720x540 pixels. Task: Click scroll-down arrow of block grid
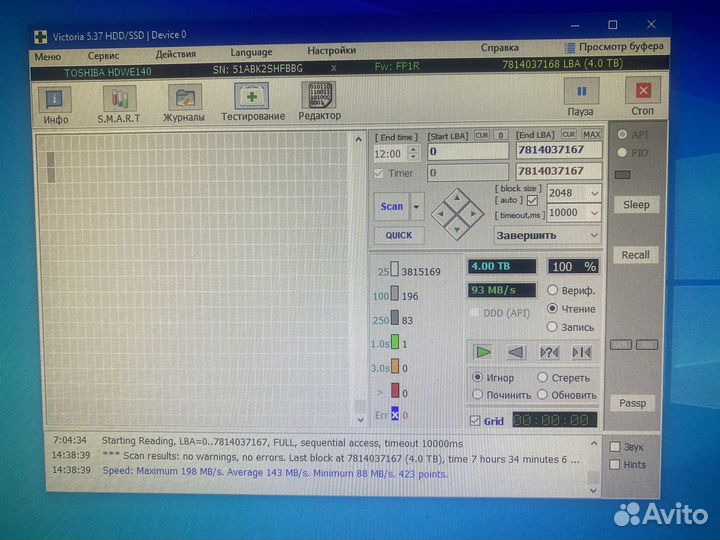click(360, 419)
